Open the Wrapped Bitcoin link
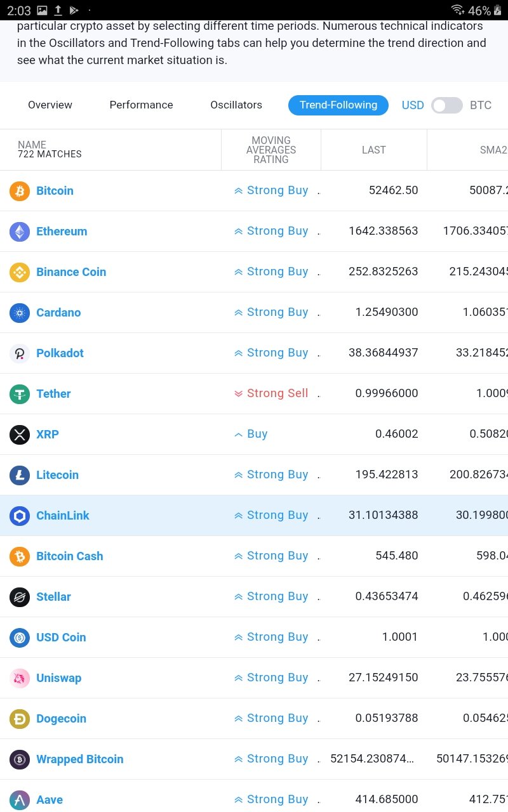 click(80, 759)
